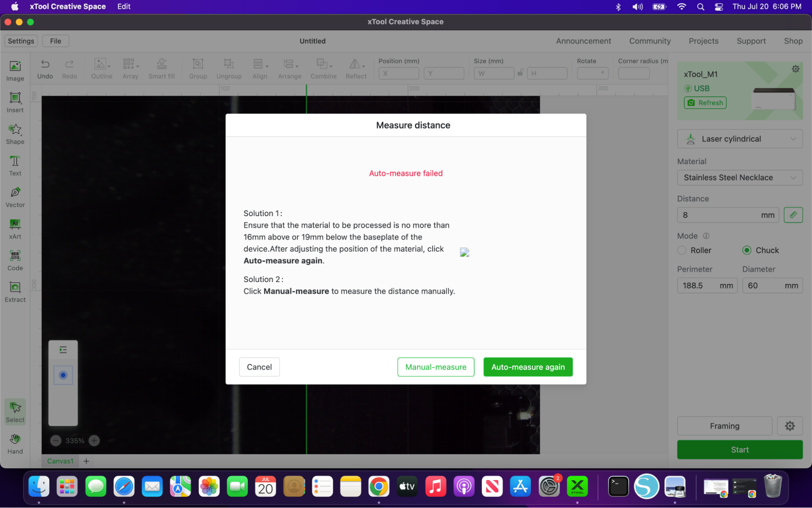Click the Refresh camera button

pos(705,103)
